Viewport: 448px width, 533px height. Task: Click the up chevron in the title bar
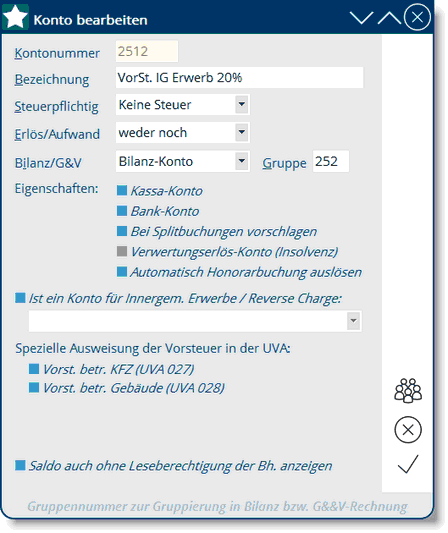click(x=389, y=18)
